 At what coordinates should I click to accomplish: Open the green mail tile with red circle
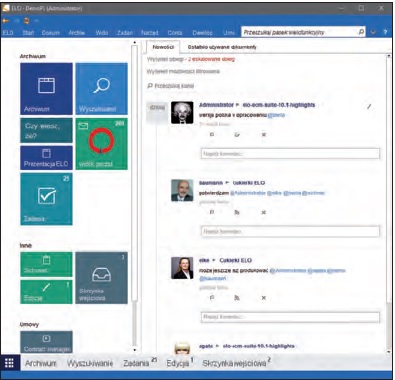pos(102,144)
